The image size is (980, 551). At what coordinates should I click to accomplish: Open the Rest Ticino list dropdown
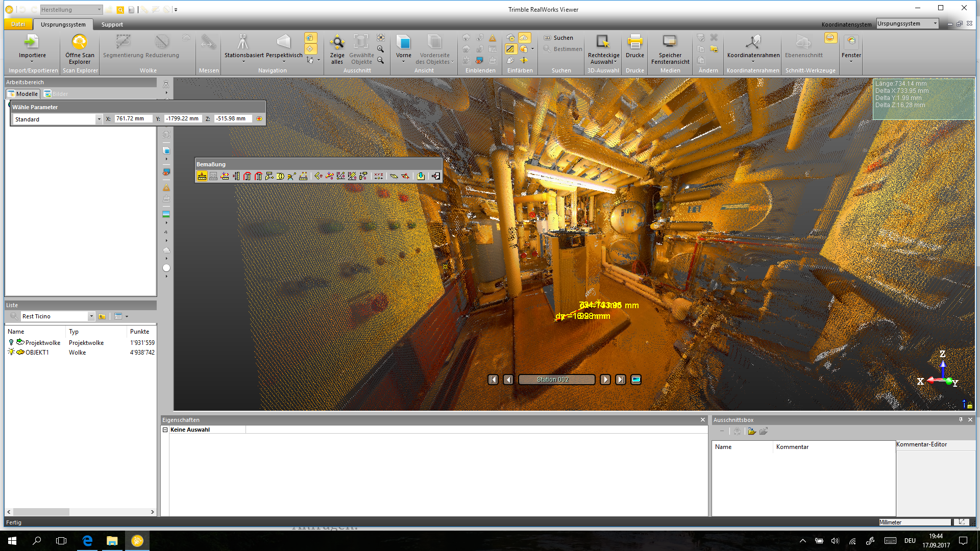(91, 316)
